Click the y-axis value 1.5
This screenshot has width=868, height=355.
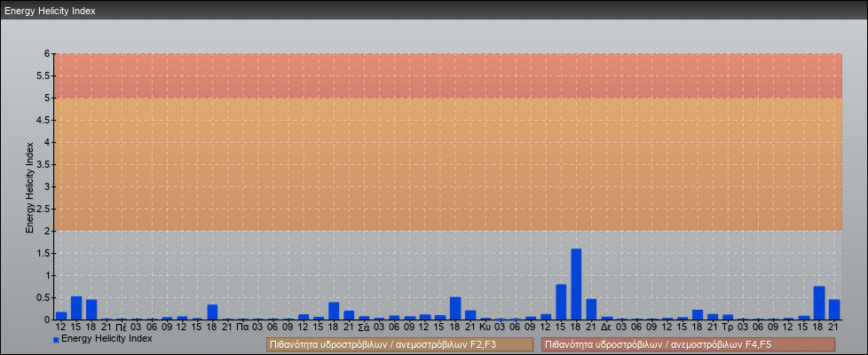pyautogui.click(x=44, y=253)
